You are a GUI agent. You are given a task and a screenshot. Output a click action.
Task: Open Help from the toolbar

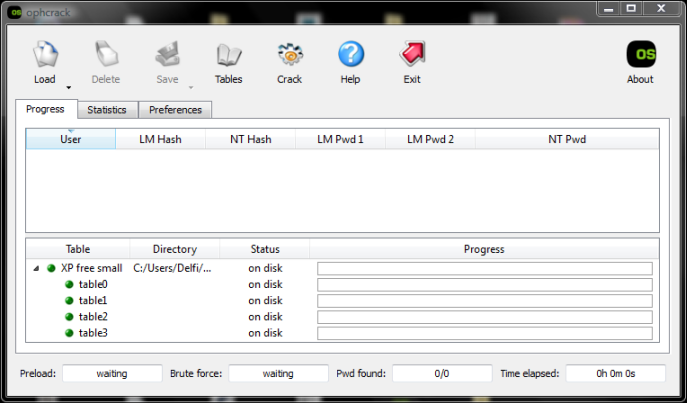pyautogui.click(x=351, y=54)
